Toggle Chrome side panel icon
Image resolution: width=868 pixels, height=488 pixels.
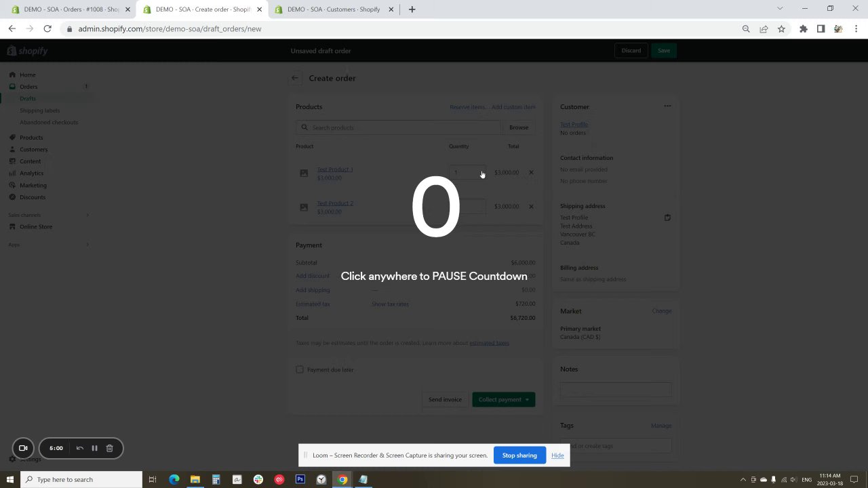821,28
